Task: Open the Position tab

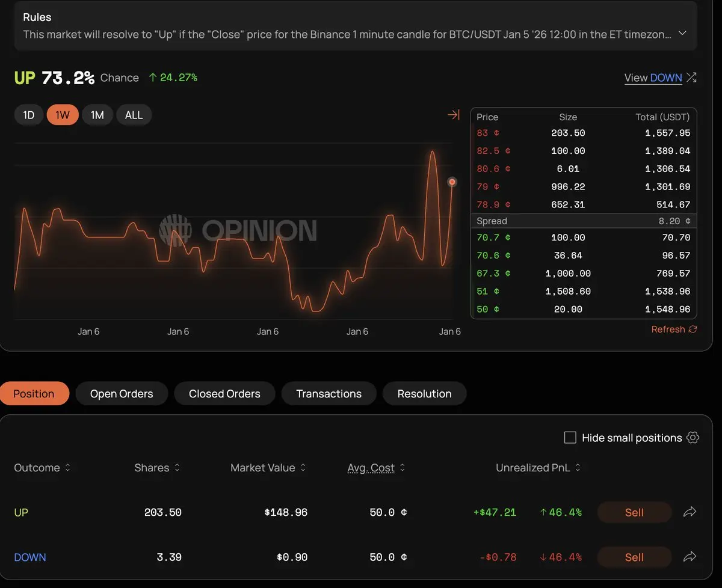Action: [x=34, y=394]
